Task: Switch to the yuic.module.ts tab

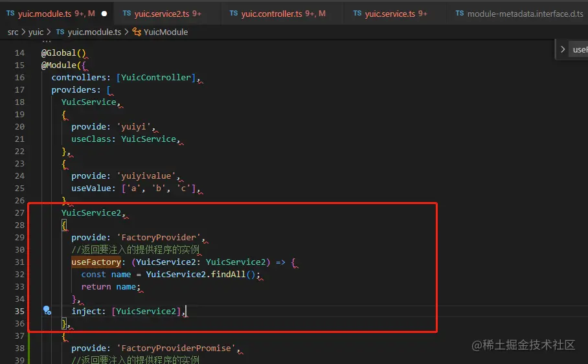Action: [x=56, y=14]
